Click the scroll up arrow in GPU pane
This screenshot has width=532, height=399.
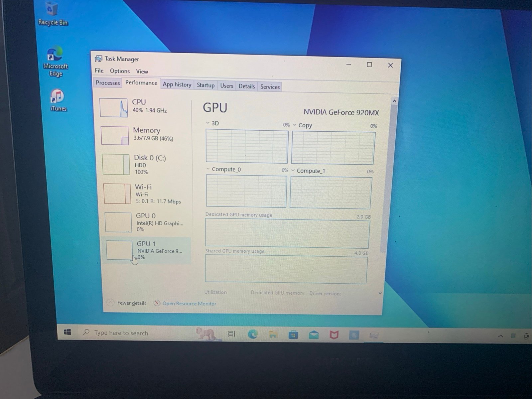[x=394, y=101]
